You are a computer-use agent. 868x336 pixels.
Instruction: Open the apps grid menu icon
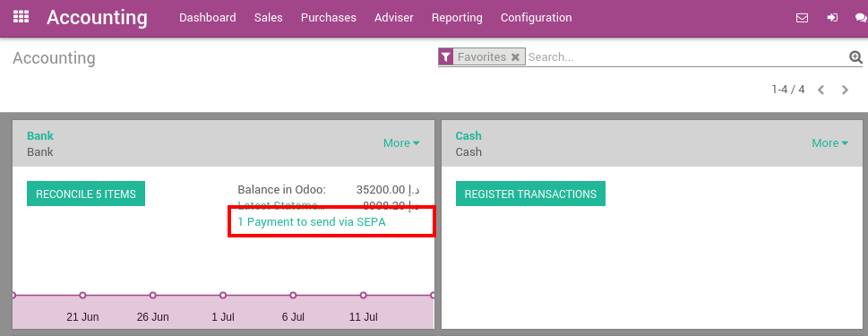coord(21,17)
